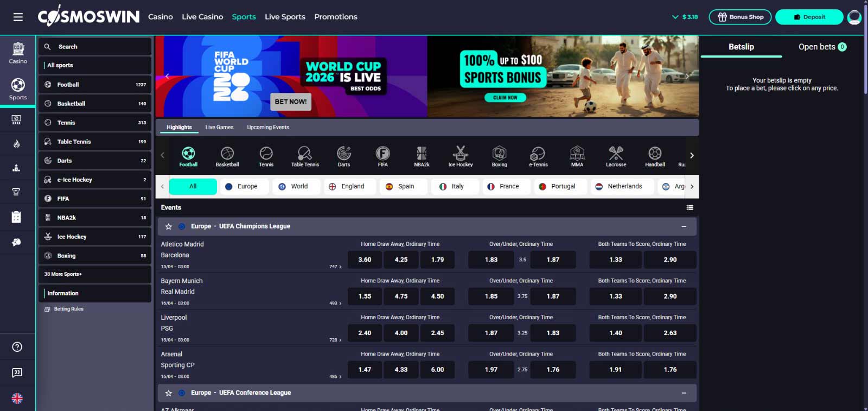This screenshot has width=868, height=411.
Task: Favorite the UEFA Conference League star
Action: [x=169, y=393]
